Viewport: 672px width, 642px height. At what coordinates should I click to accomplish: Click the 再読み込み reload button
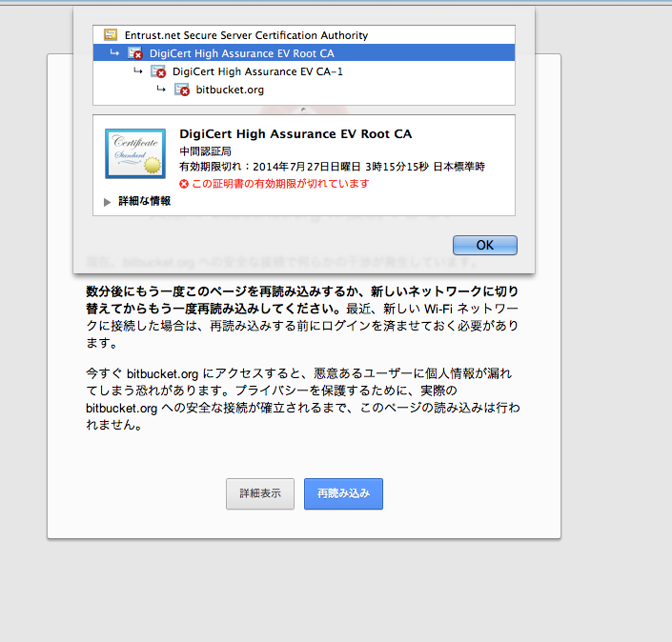point(343,493)
